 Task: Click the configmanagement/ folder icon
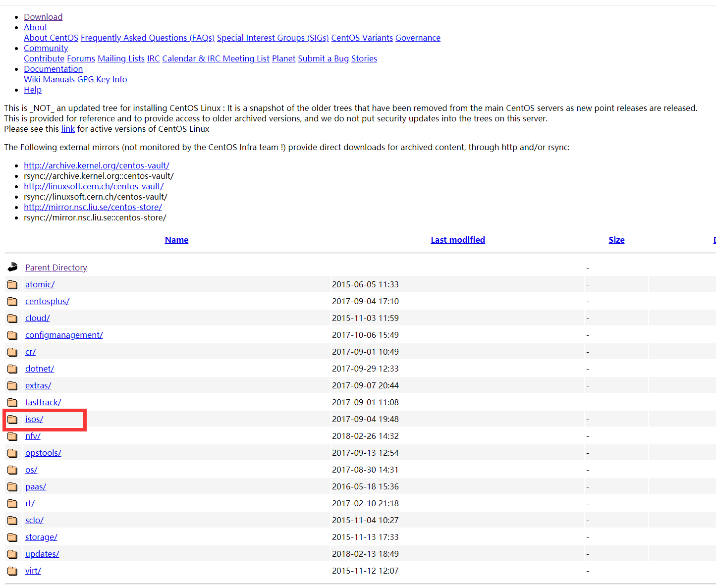12,335
